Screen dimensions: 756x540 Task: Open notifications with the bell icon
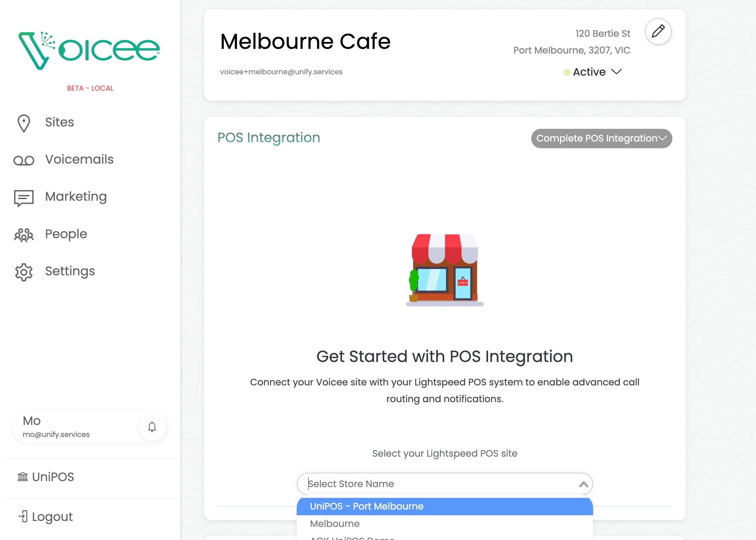[x=152, y=427]
